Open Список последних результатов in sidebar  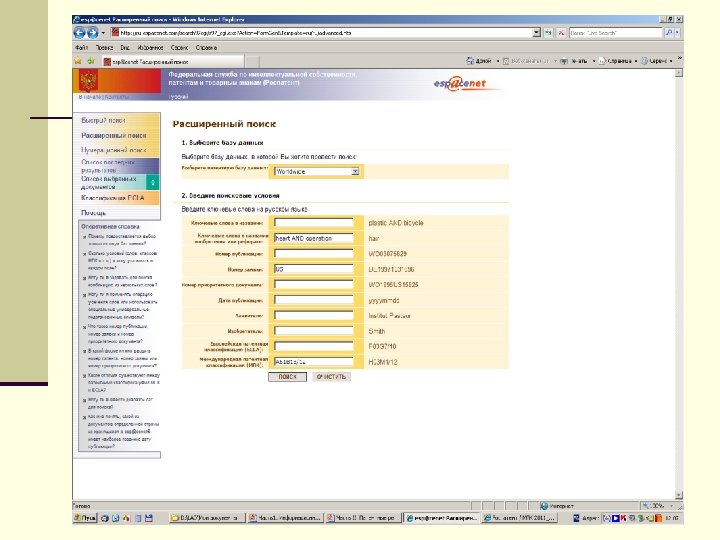[108, 166]
